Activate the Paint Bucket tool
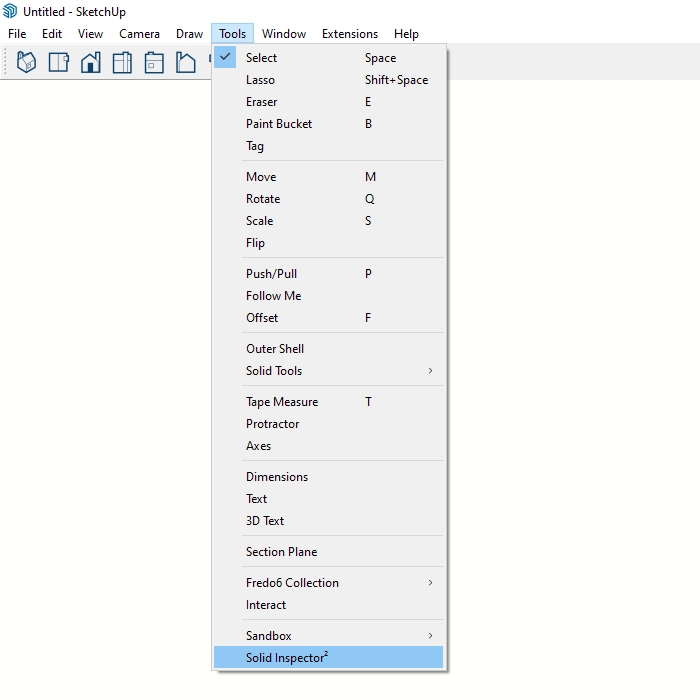This screenshot has width=700, height=700. pos(329,124)
